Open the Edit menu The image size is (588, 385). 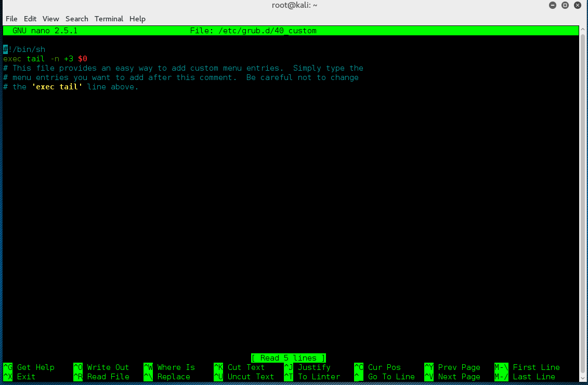[30, 19]
